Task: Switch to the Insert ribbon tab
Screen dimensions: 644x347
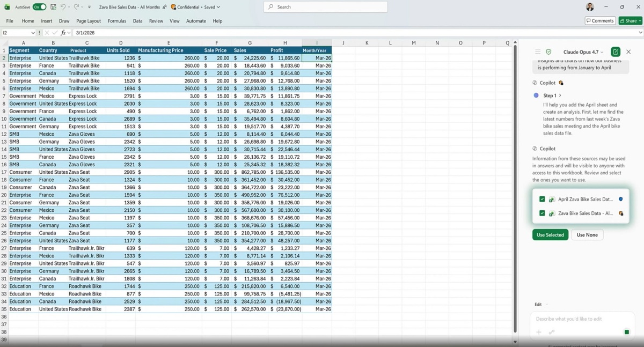Action: point(47,21)
